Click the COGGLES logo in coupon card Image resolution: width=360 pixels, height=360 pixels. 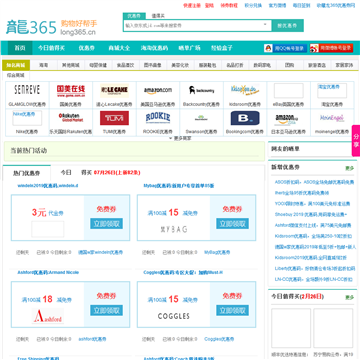[x=174, y=316]
